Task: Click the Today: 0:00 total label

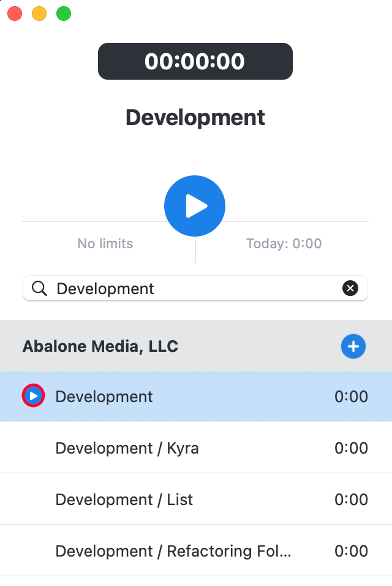Action: (284, 244)
